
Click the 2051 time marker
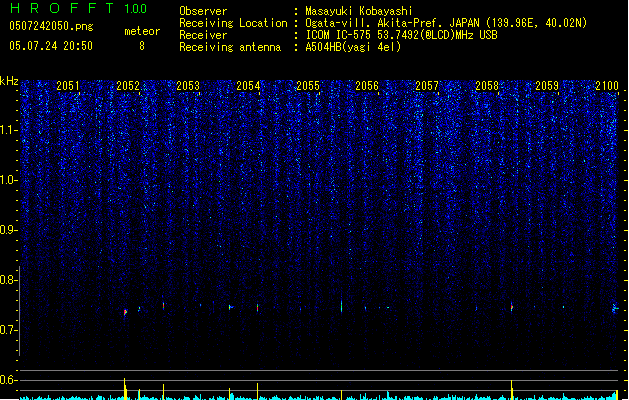coord(68,86)
